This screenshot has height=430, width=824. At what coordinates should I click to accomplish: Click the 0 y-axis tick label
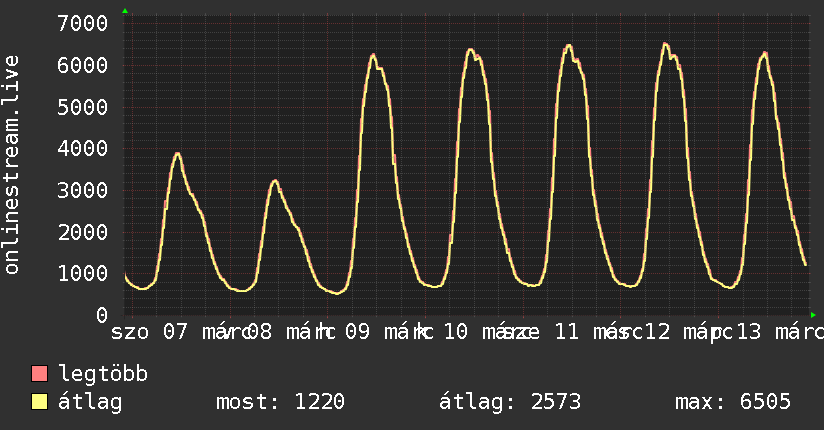(x=102, y=315)
